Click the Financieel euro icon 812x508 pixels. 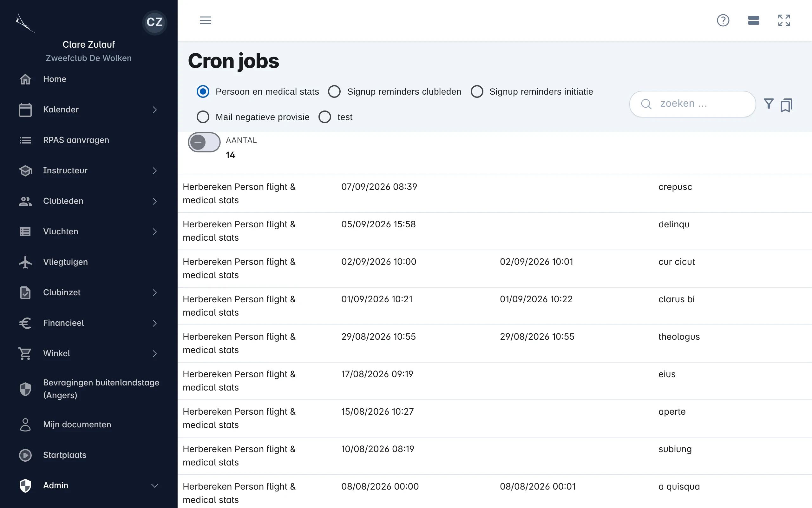coord(25,323)
